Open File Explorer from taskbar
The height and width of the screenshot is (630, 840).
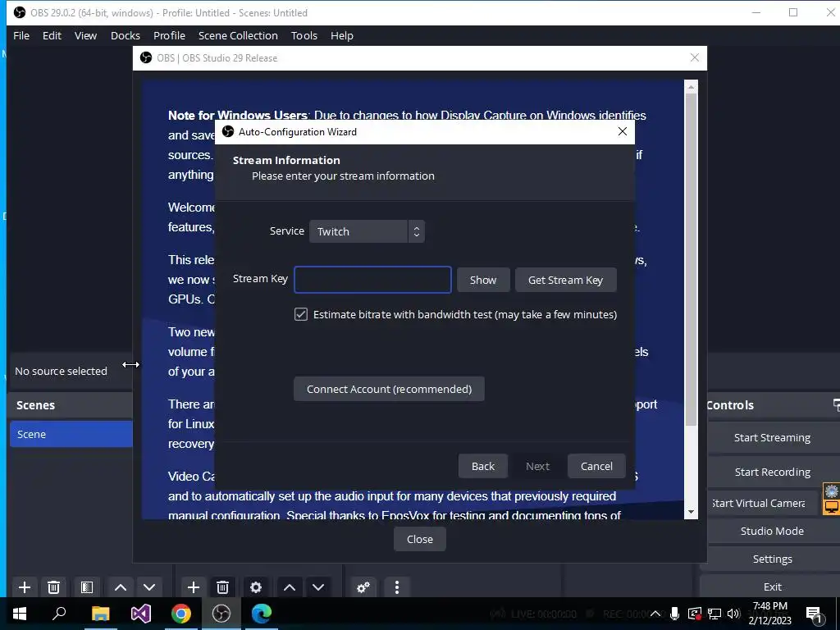point(100,614)
